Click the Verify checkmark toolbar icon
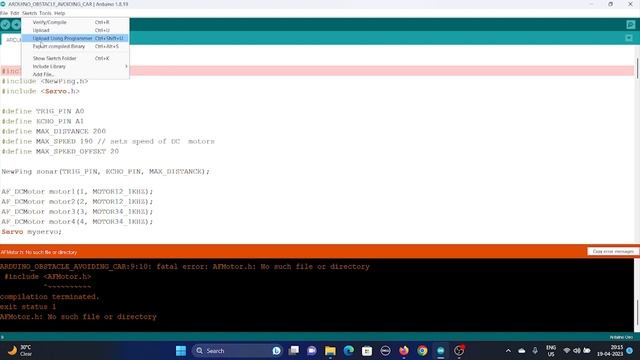The width and height of the screenshot is (640, 360). (5, 24)
